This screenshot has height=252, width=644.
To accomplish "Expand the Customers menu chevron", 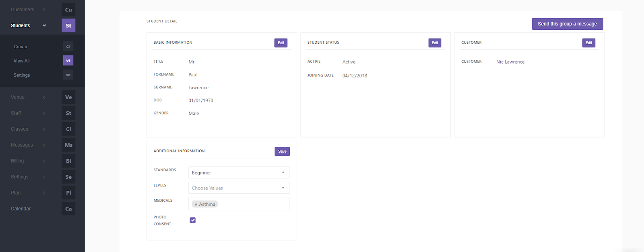I will tap(44, 10).
